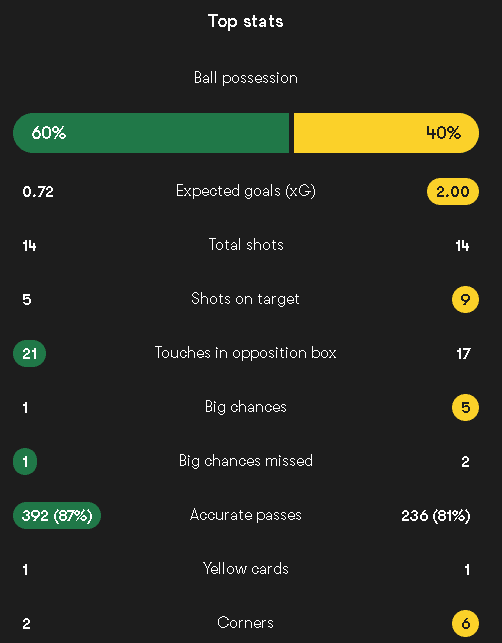Select the yellow 40% possession bar
Viewport: 502px width, 643px height.
386,133
